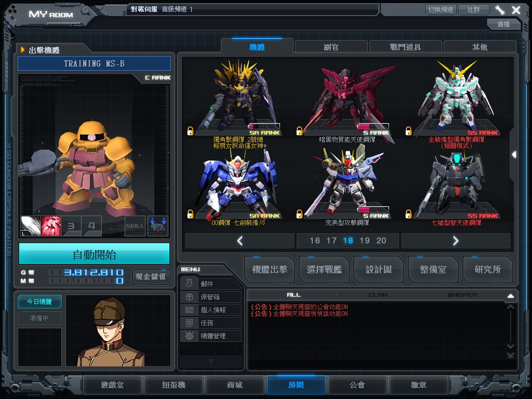Select the CLAN chat tab
The width and height of the screenshot is (532, 399).
point(378,295)
